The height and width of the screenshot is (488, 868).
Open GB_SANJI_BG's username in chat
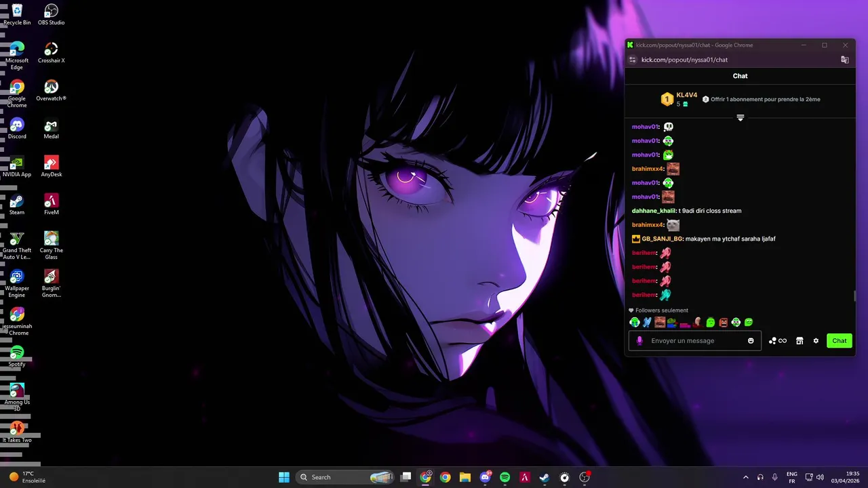pos(662,239)
